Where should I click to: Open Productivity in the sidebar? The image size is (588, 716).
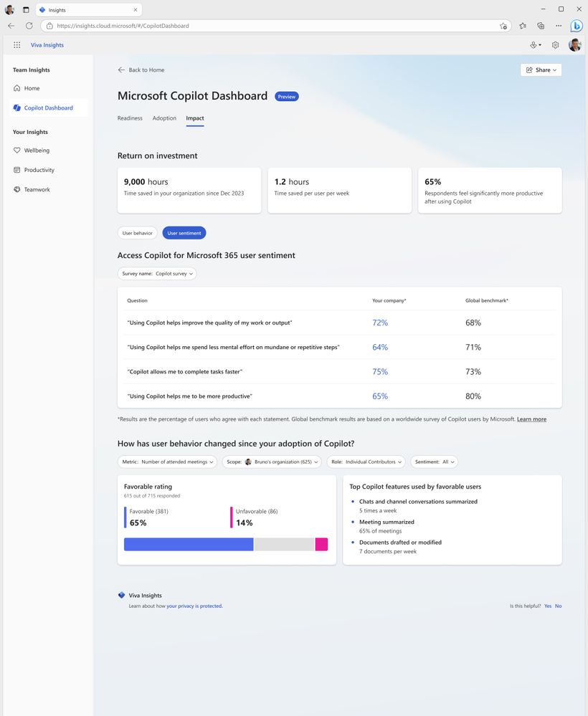(39, 170)
